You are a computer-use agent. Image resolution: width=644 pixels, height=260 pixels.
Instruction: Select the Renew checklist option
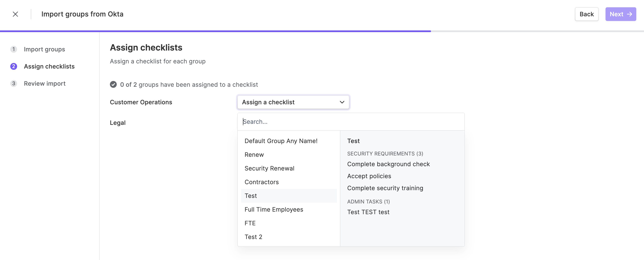tap(289, 155)
